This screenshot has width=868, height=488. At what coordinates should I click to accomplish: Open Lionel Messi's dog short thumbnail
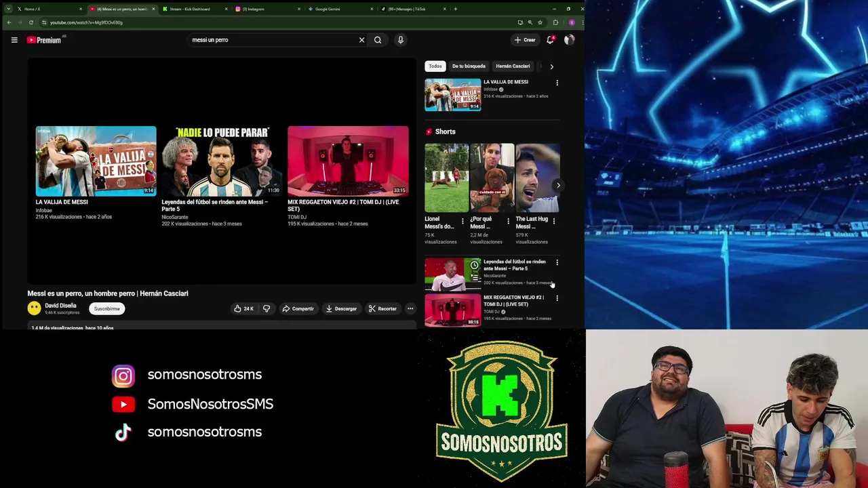pos(446,178)
